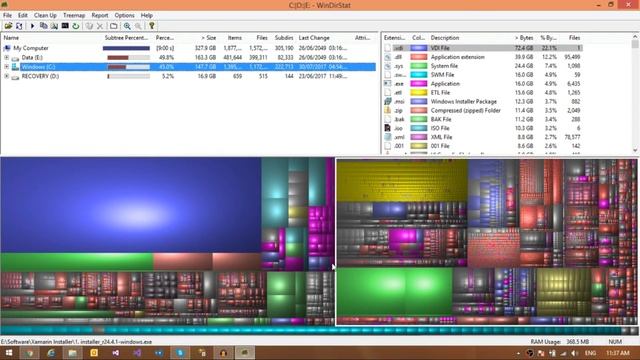Click the SWM File cyan color swatch
The width and height of the screenshot is (640, 360).
[418, 75]
